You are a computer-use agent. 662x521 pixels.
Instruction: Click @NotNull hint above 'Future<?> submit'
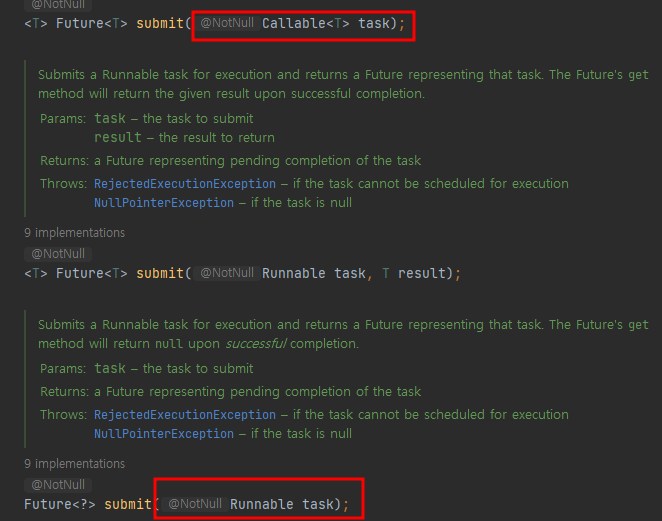pos(58,485)
